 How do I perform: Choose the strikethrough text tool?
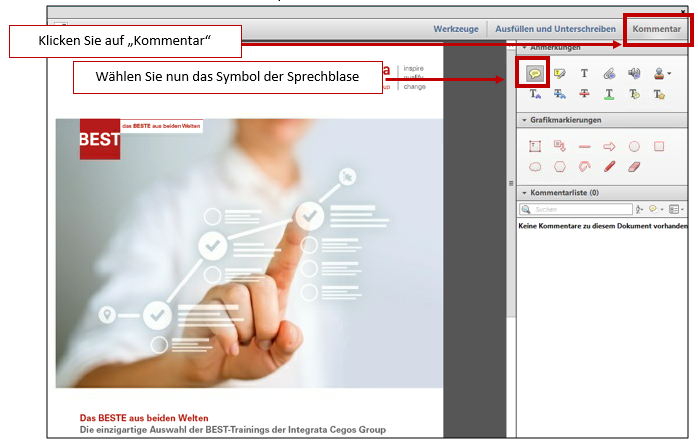pos(584,94)
